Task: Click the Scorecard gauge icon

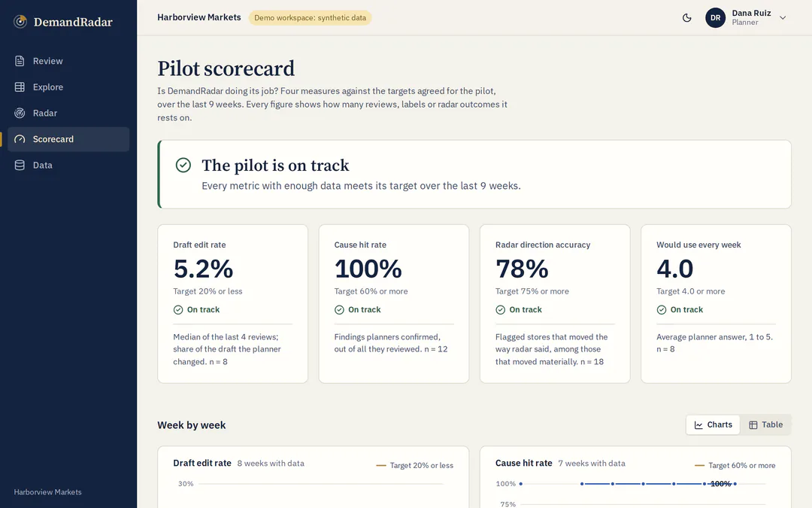Action: (x=20, y=139)
